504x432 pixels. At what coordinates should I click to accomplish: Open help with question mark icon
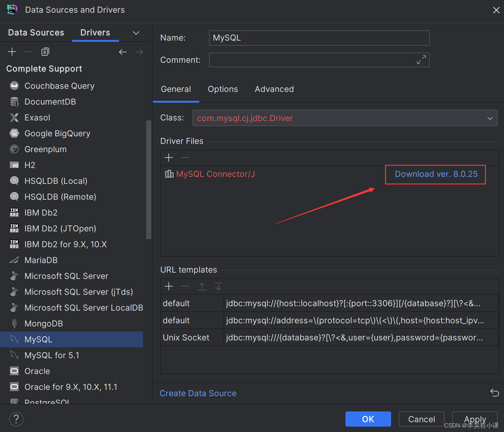pyautogui.click(x=16, y=419)
